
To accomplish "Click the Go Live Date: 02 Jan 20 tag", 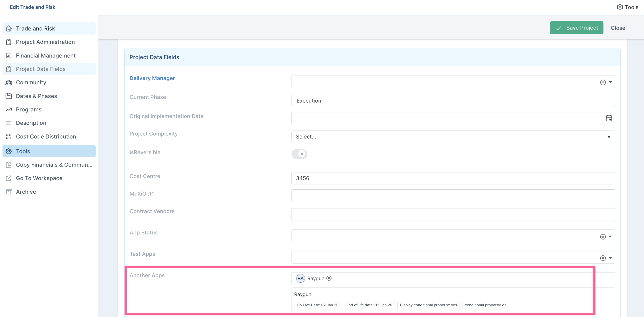I will click(x=317, y=305).
